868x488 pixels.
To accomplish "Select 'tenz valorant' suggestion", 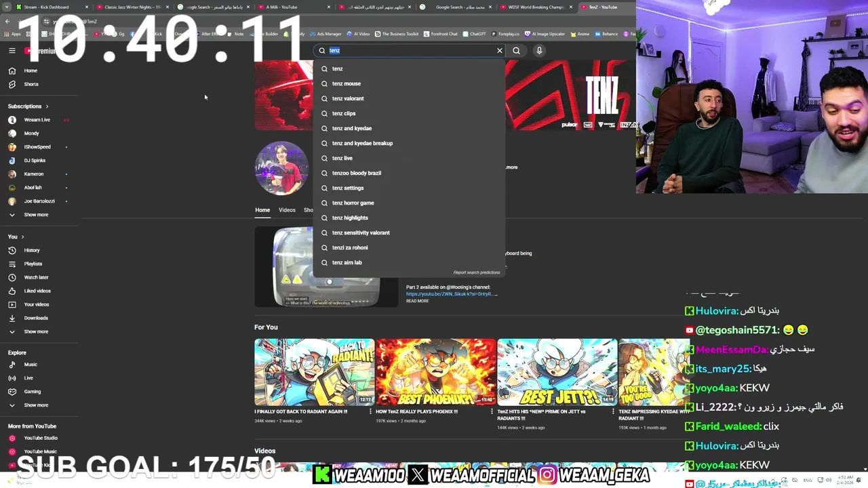I will (409, 98).
